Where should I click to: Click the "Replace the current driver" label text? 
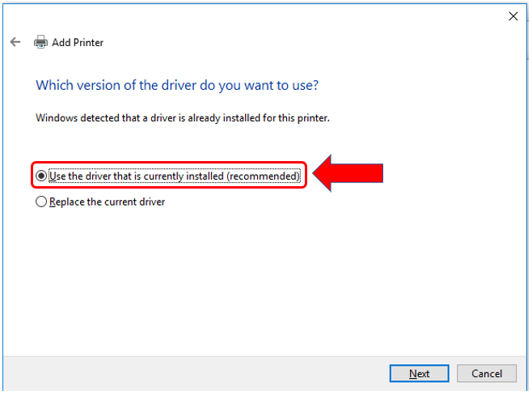(x=107, y=202)
